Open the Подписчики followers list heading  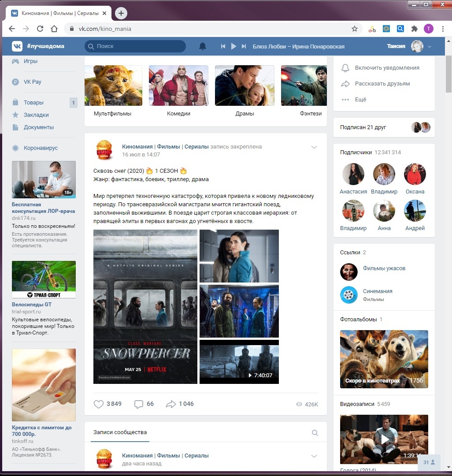pyautogui.click(x=370, y=152)
